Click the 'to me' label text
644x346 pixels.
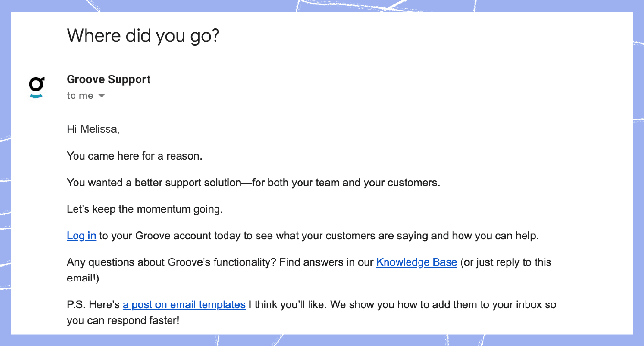tap(79, 96)
